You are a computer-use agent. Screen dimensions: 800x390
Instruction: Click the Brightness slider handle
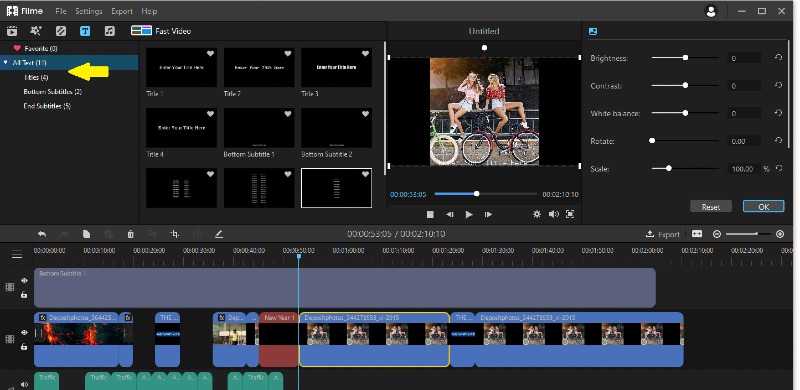click(685, 58)
